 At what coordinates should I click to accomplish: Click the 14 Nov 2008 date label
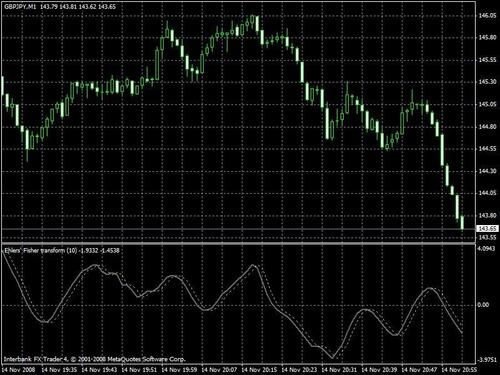click(18, 370)
